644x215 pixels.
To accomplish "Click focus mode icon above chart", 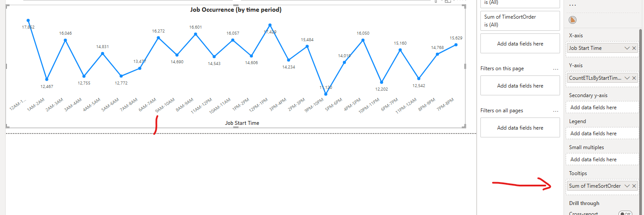I will click(x=448, y=1).
